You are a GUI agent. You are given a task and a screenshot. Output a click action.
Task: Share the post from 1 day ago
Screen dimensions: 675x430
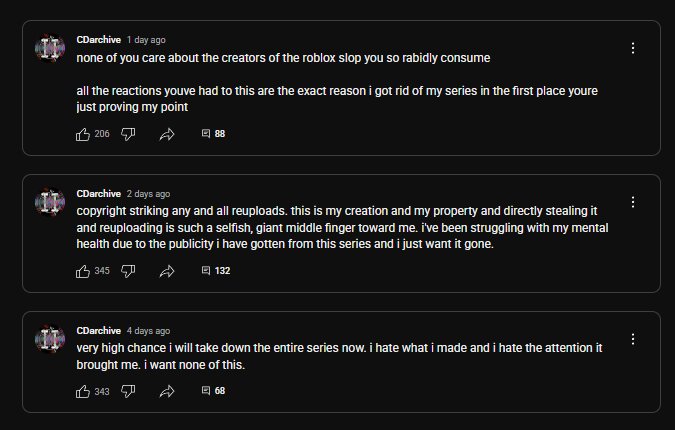click(167, 134)
